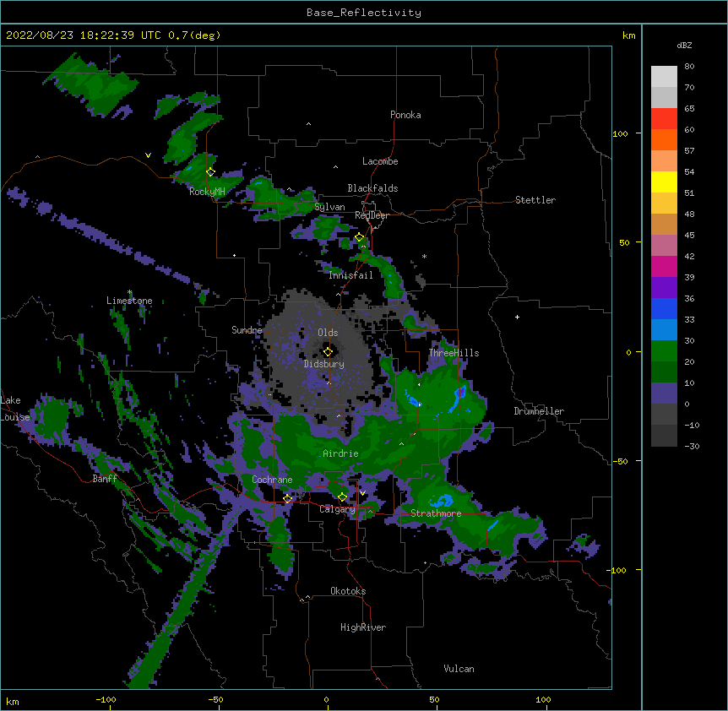
Task: Select the Sylvan label
Action: [x=329, y=207]
